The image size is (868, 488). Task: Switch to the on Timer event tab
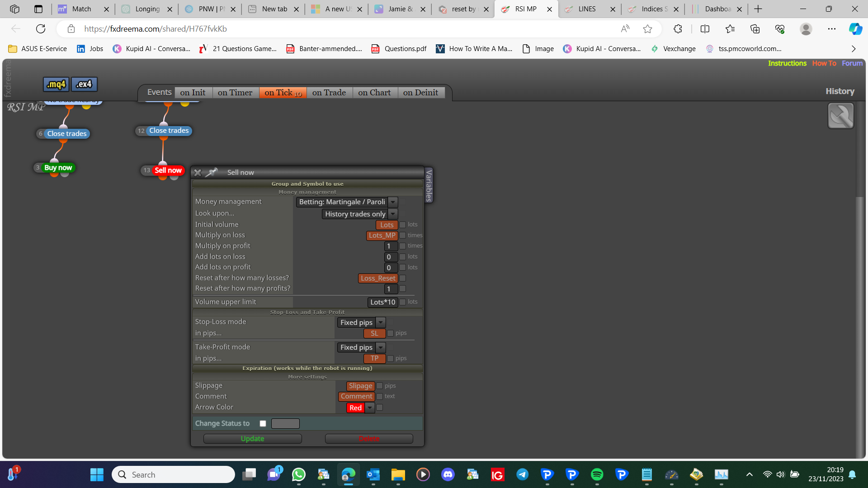[235, 93]
